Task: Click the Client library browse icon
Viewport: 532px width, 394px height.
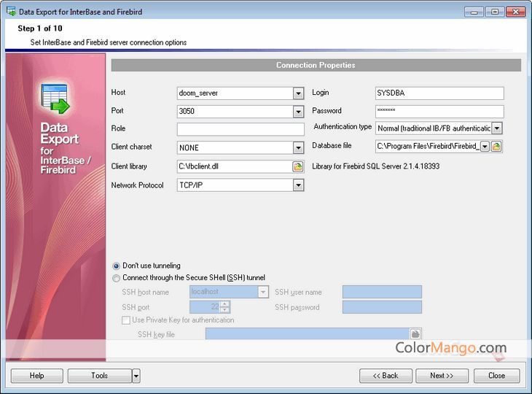Action: [x=297, y=166]
